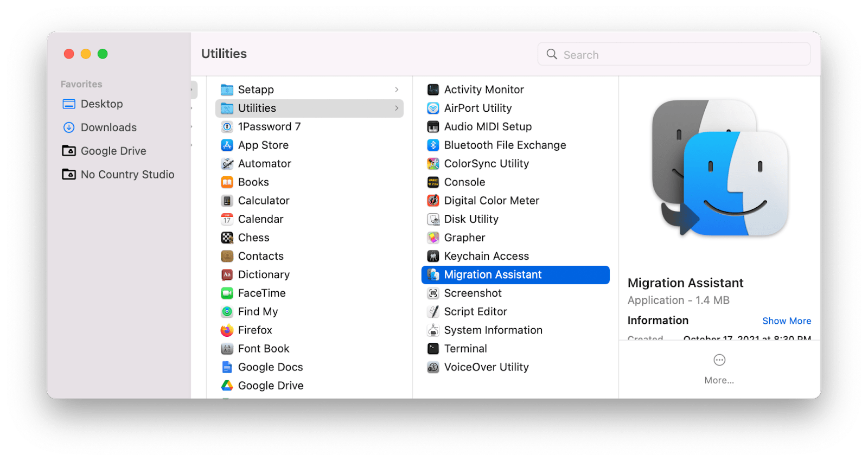Click the Find My icon
This screenshot has height=461, width=868.
(227, 311)
